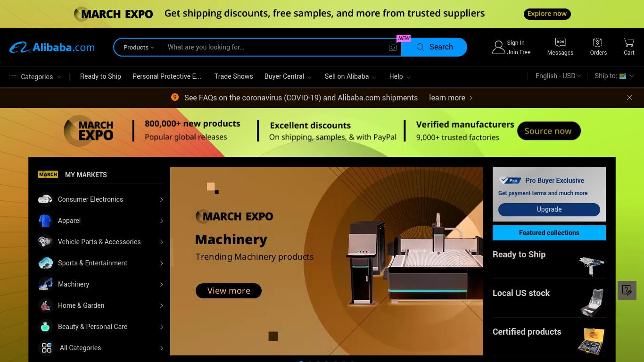
Task: Expand the Machinery chevron arrow
Action: (161, 285)
